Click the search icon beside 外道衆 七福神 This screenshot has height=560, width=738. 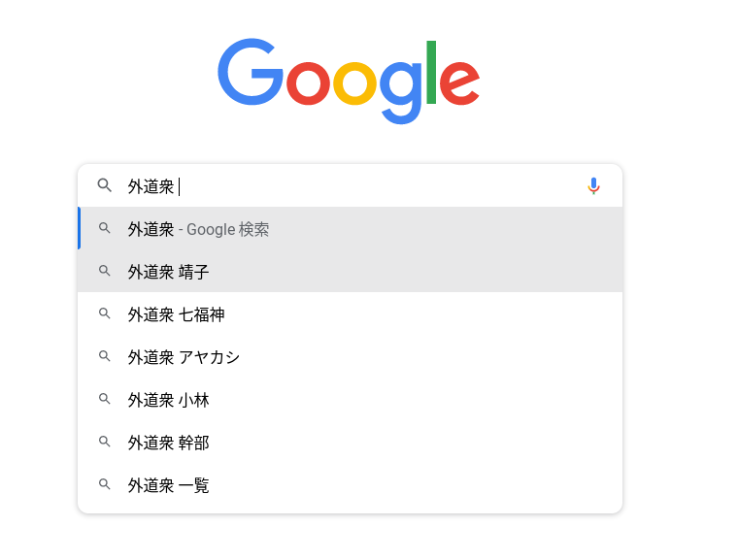pyautogui.click(x=105, y=314)
